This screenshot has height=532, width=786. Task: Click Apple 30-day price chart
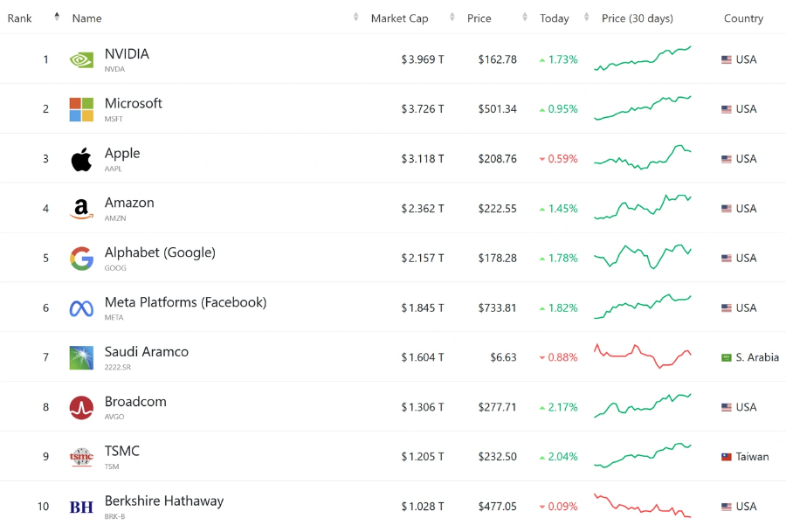point(643,157)
